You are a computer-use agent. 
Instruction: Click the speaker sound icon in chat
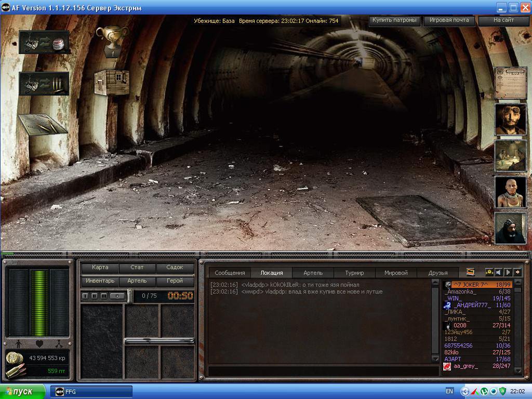499,272
